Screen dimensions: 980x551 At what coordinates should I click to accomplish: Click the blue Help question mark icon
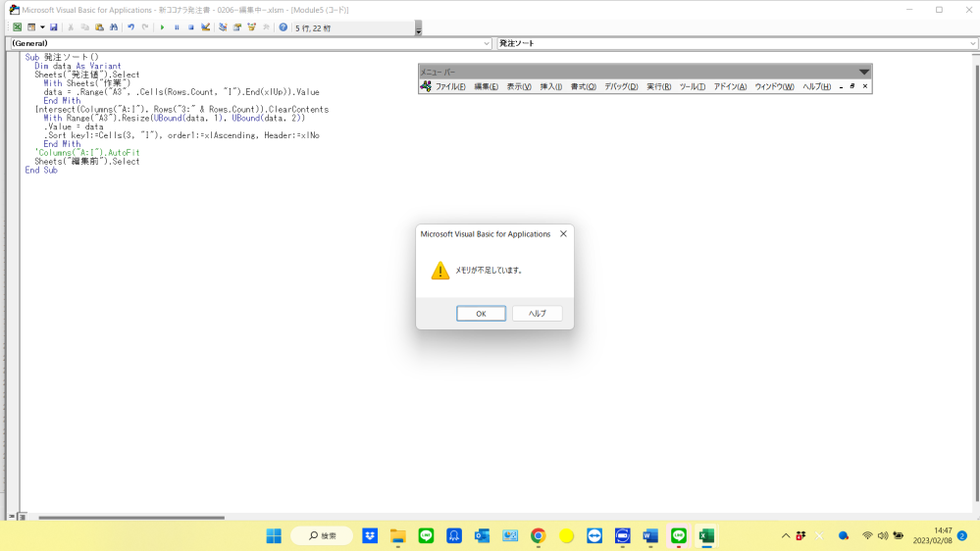coord(284,27)
